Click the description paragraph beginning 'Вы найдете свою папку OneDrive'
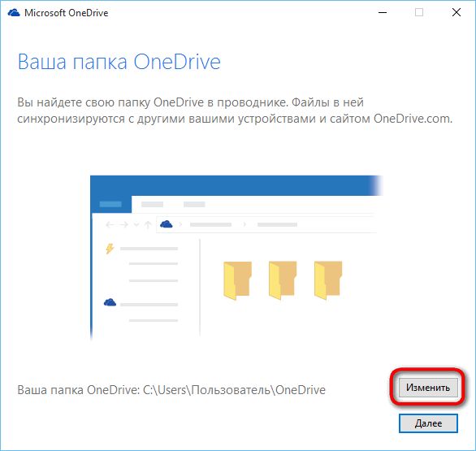The width and height of the screenshot is (476, 451). pyautogui.click(x=235, y=111)
